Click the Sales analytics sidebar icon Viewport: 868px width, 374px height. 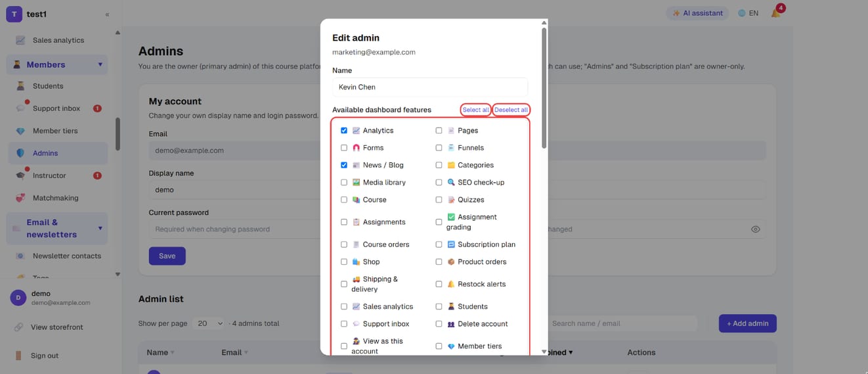20,40
